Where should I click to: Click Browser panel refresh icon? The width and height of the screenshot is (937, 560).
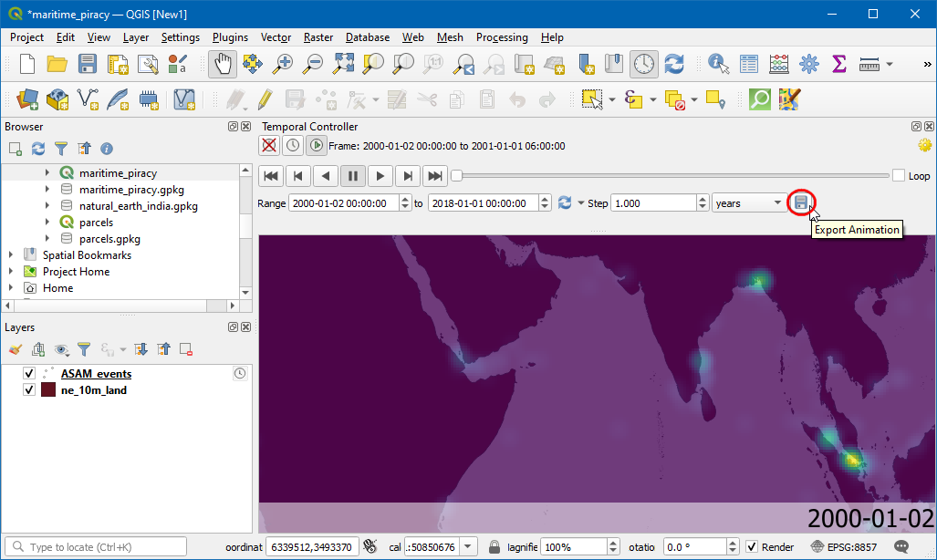point(38,149)
